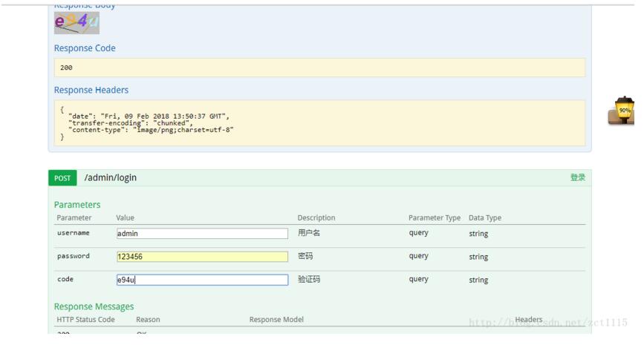Click the green POST method badge
Viewport: 644px width, 348px height.
click(x=62, y=178)
